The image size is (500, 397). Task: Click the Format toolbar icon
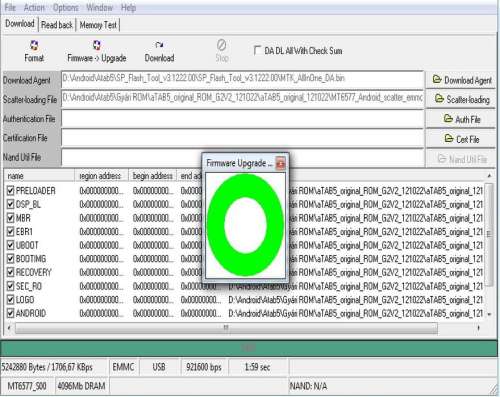click(34, 51)
